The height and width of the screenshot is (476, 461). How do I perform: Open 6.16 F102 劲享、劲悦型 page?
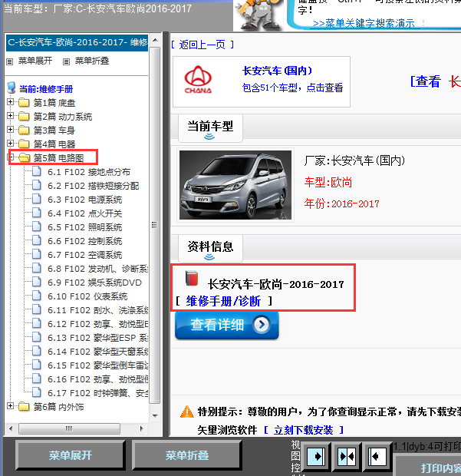pos(97,379)
